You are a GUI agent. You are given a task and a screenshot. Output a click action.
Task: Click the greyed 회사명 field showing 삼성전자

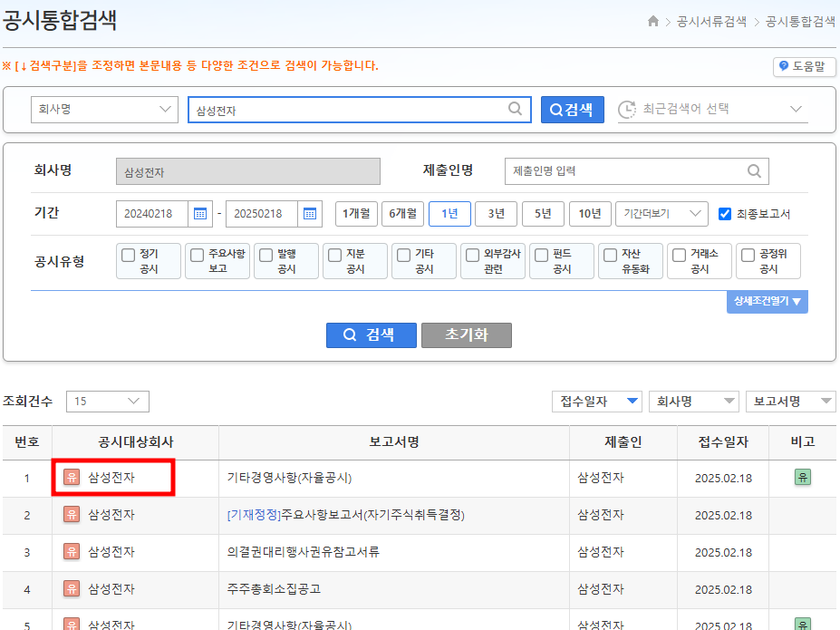[248, 171]
